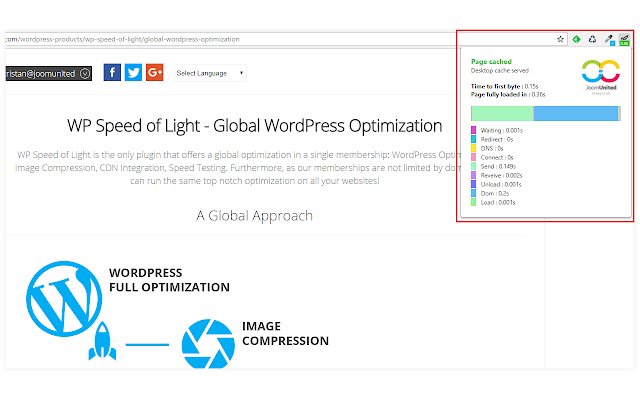This screenshot has width=640, height=400.
Task: Click the browser address bar URL
Action: [122, 39]
